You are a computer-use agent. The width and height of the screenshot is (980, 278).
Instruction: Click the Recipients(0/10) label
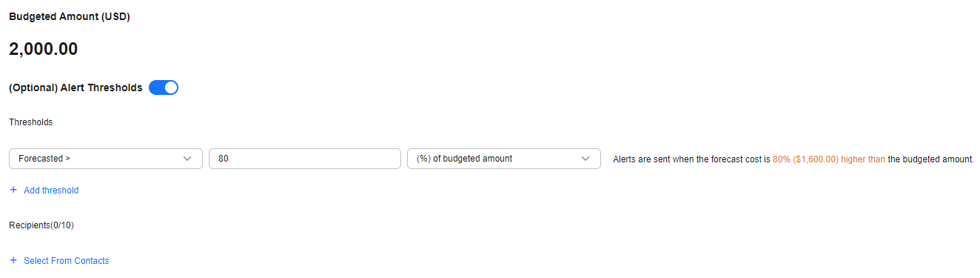click(41, 225)
